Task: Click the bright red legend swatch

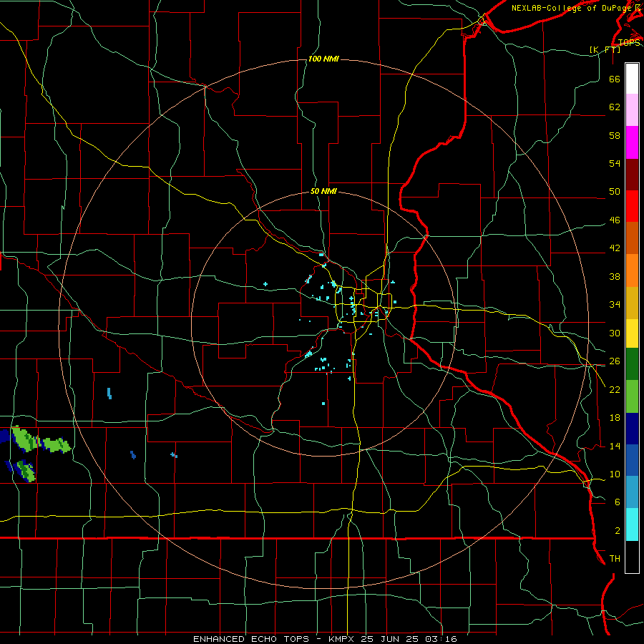Action: click(x=632, y=206)
